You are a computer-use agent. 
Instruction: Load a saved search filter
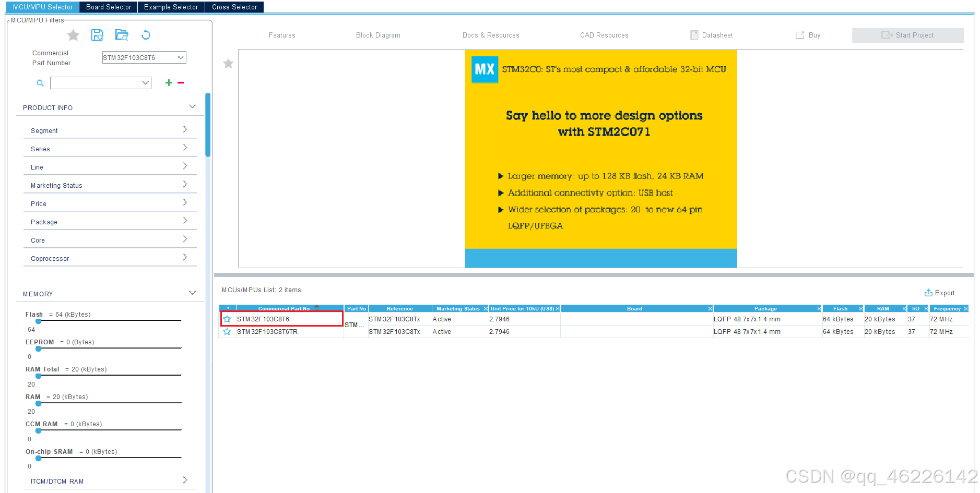[x=122, y=35]
